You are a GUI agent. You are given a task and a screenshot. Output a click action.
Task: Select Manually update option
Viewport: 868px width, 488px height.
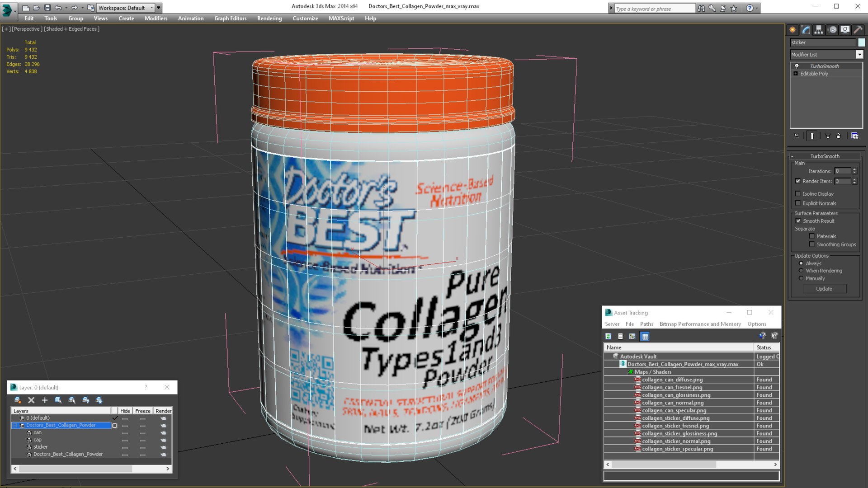pos(801,278)
